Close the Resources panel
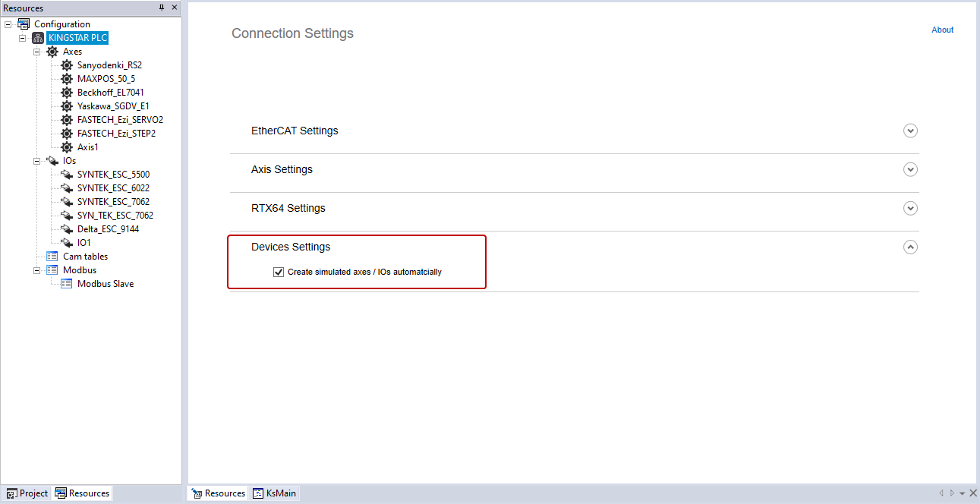Image resolution: width=980 pixels, height=504 pixels. [175, 8]
